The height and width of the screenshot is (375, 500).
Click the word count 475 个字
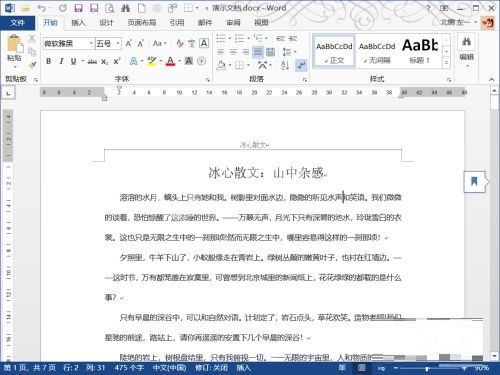pos(129,368)
